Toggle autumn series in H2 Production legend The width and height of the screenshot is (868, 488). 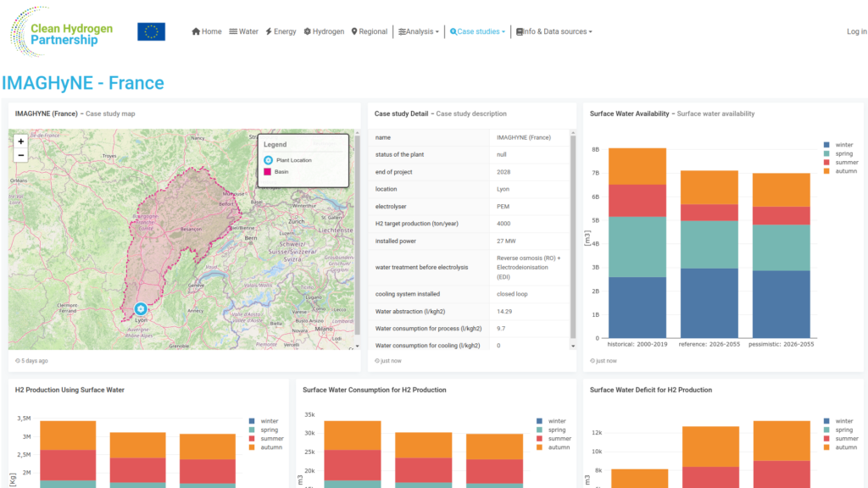(265, 447)
